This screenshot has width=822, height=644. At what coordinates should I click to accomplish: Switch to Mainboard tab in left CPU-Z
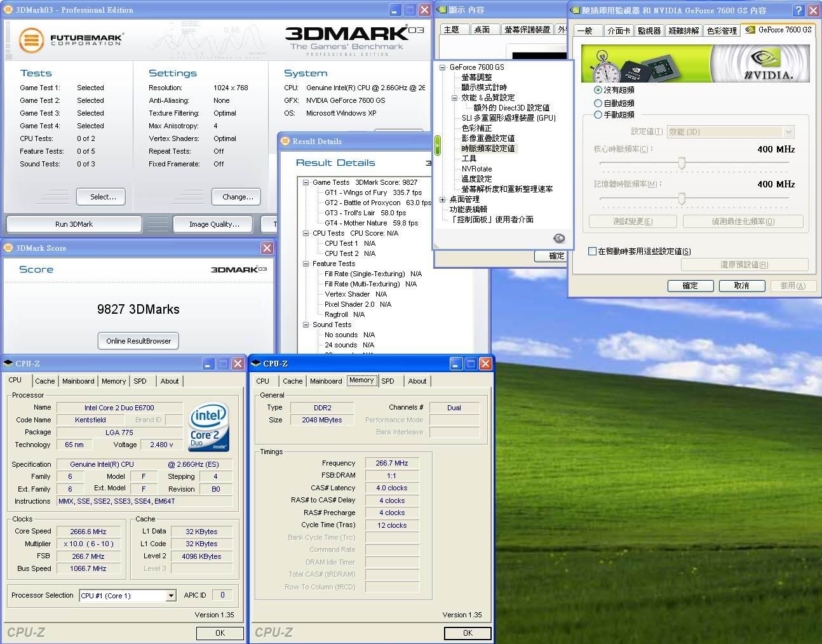pos(78,381)
